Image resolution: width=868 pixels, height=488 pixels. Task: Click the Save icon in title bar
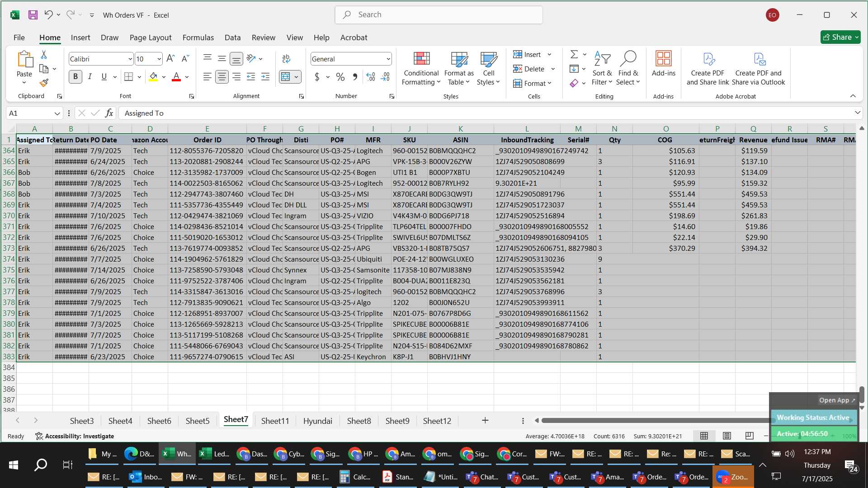tap(33, 15)
